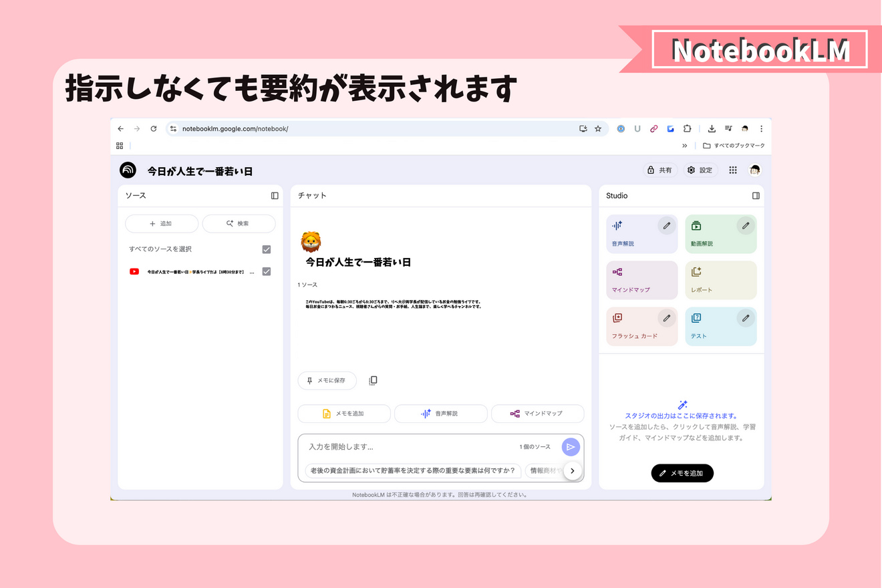This screenshot has width=882, height=588.
Task: Click the メモに保存 button
Action: point(327,380)
